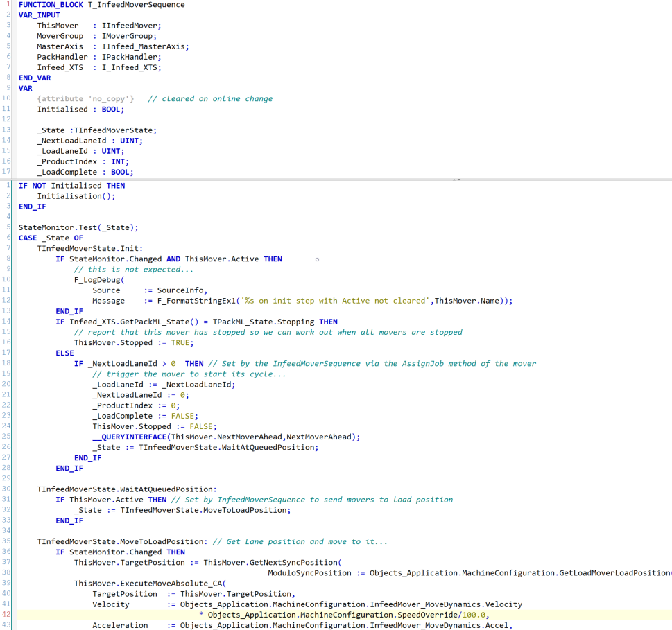The width and height of the screenshot is (672, 630).
Task: Click the '_State :TInfeedMoverState;' declaration
Action: (97, 130)
